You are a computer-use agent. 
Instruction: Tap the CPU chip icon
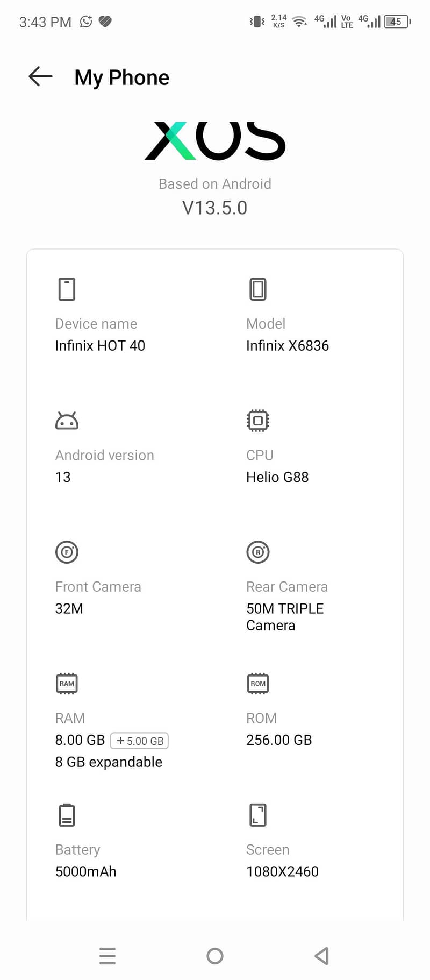click(x=258, y=421)
